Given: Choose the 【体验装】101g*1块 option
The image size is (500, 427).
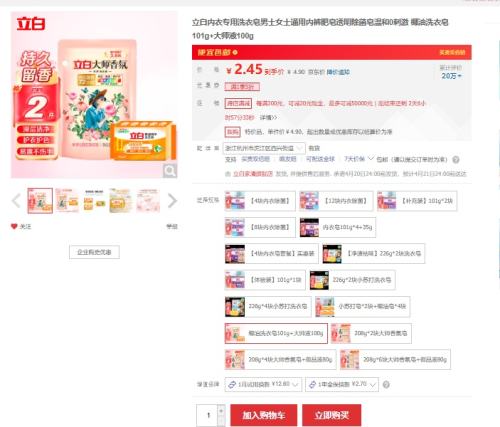Looking at the screenshot, I should coord(265,280).
